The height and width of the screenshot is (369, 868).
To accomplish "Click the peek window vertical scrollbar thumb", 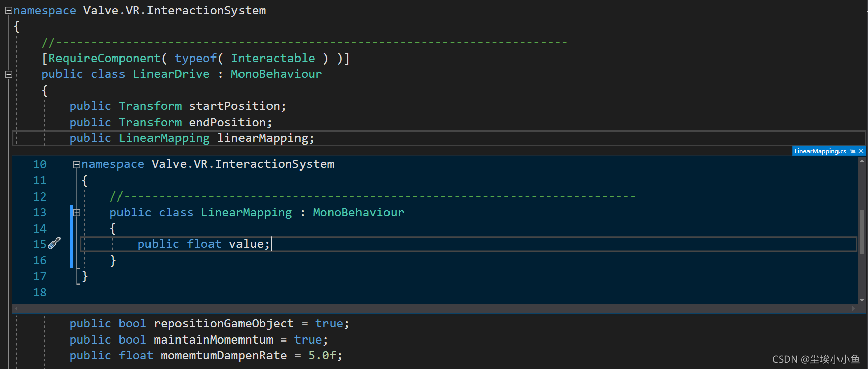I will (862, 232).
